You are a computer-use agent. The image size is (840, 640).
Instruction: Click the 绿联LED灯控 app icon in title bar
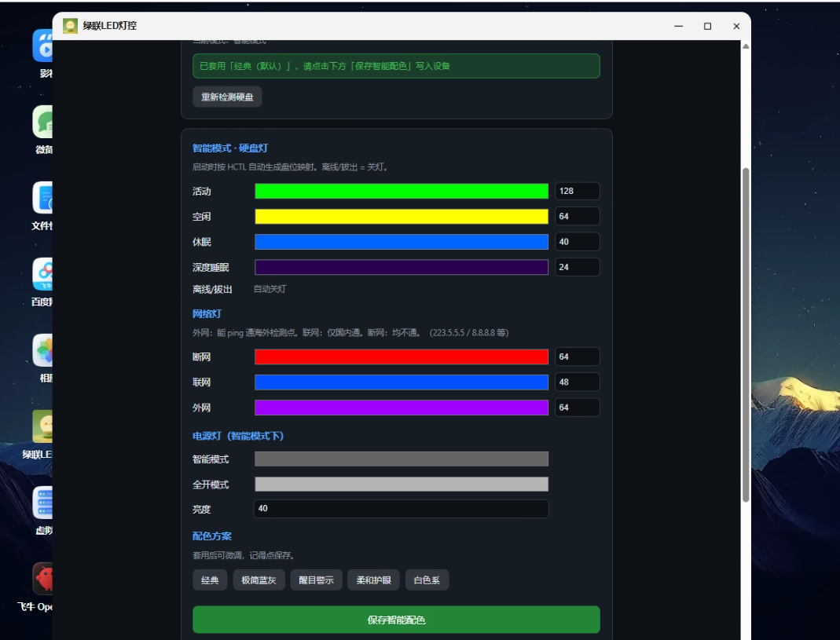(70, 26)
